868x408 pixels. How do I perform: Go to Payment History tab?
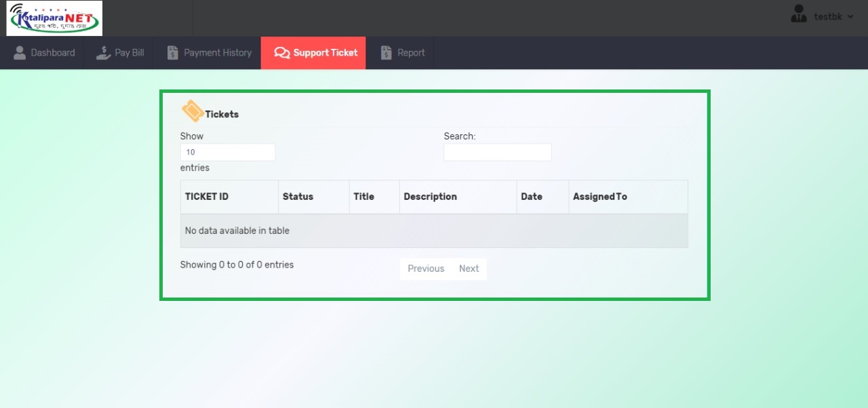tap(217, 53)
